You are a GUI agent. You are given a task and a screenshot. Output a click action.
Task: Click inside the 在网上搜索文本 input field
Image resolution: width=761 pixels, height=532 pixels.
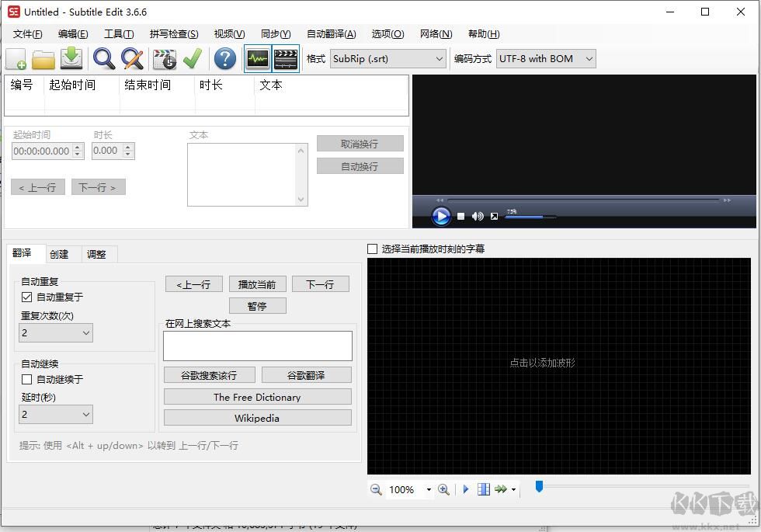pos(257,344)
